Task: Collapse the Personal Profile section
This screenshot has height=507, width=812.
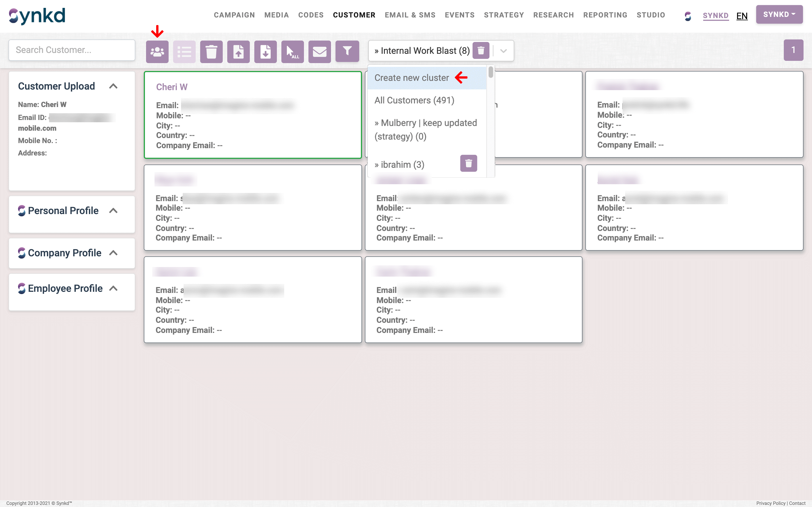Action: tap(113, 211)
